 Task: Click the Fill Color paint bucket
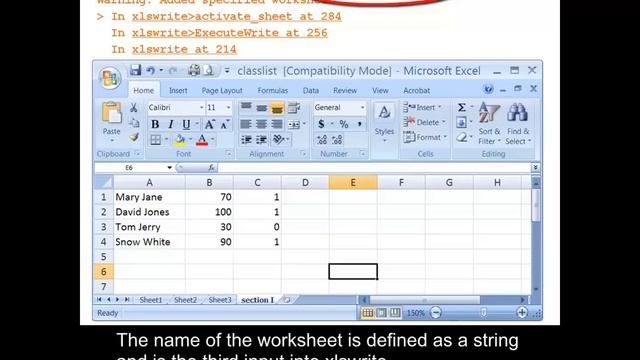click(180, 140)
